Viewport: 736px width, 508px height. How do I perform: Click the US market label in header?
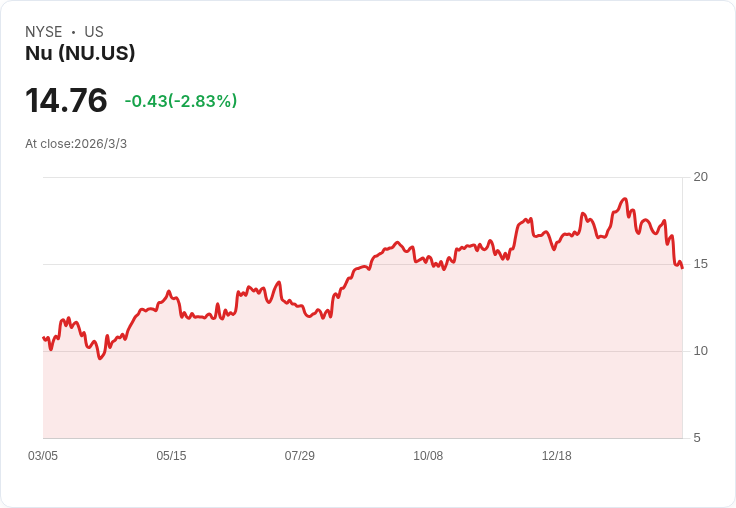point(94,32)
